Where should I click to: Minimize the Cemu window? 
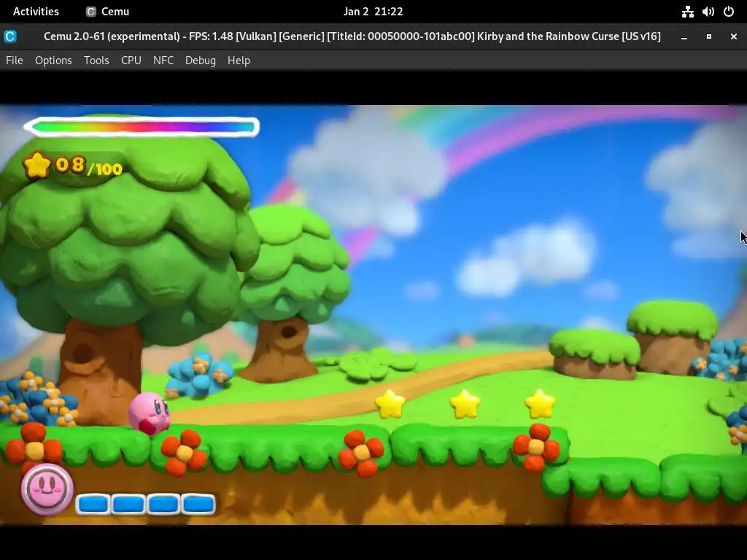coord(684,36)
